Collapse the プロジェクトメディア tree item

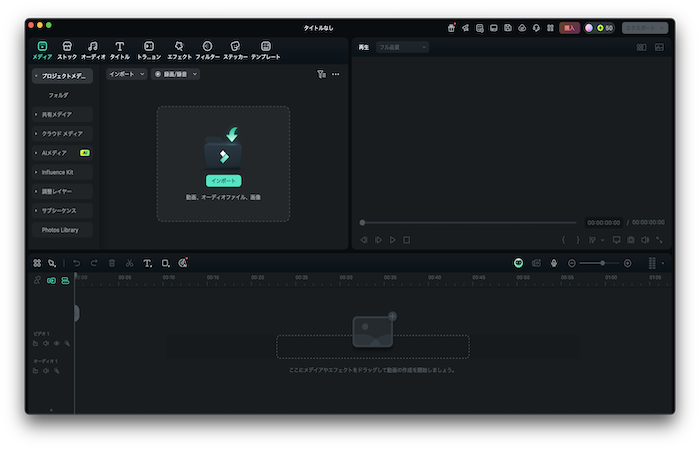[x=36, y=76]
